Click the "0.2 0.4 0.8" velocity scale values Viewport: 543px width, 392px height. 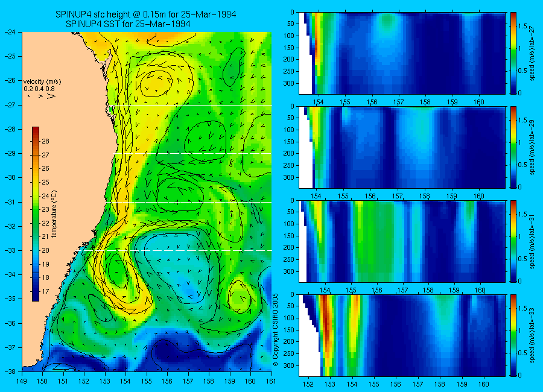[39, 89]
